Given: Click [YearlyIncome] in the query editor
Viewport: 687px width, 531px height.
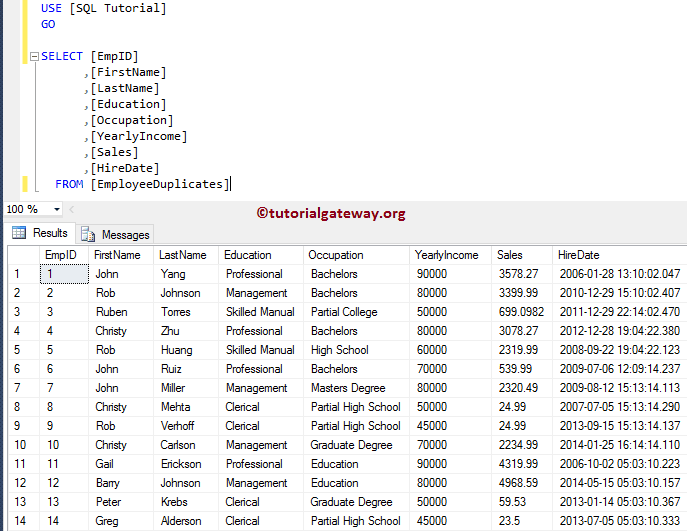Looking at the screenshot, I should (x=139, y=136).
